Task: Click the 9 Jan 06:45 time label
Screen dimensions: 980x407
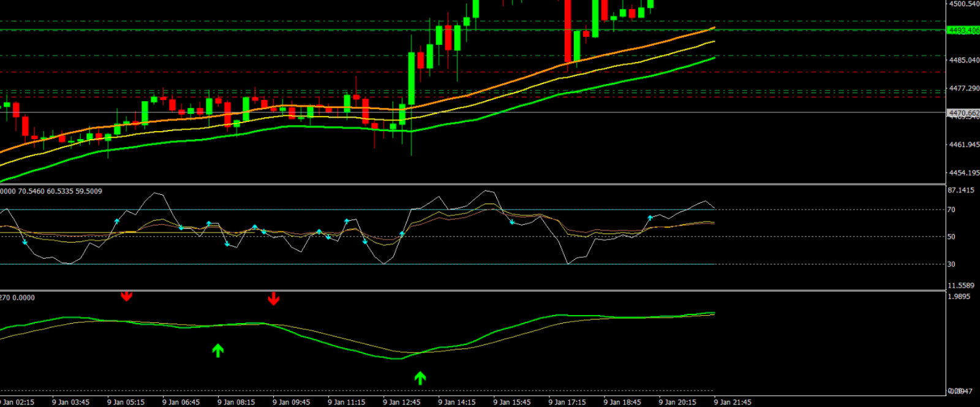Action: [x=181, y=403]
